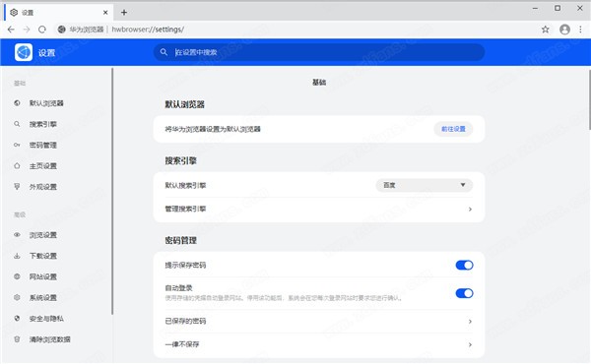Open 下载设置 in sidebar

(43, 256)
